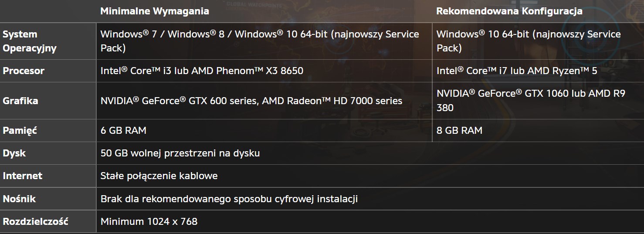Click the 50 GB wolnej przestrzeni text
The image size is (644, 234).
pos(180,153)
